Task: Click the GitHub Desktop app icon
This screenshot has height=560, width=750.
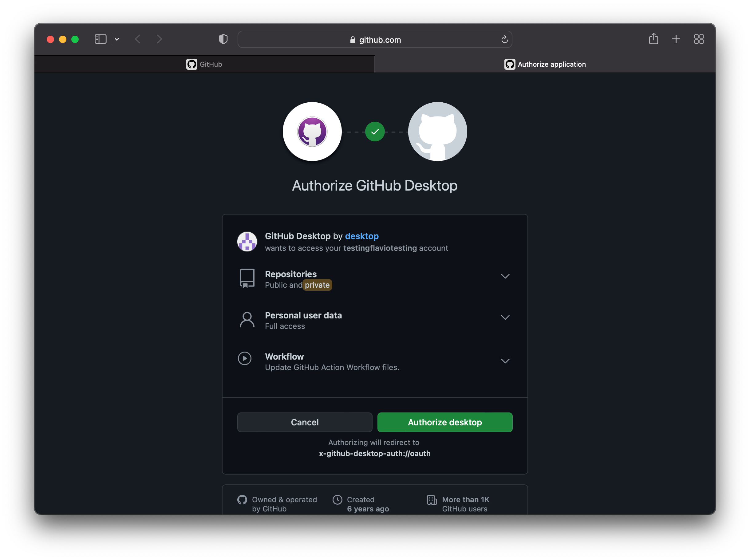Action: point(247,241)
